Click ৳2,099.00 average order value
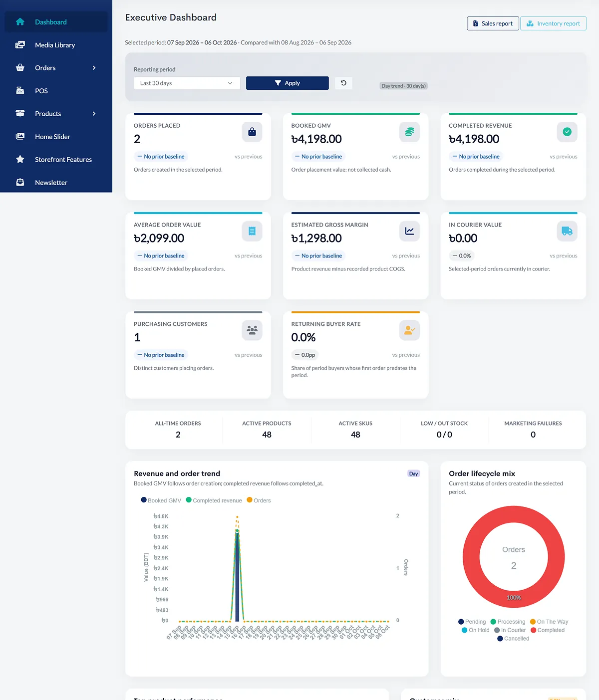599x700 pixels. 159,238
